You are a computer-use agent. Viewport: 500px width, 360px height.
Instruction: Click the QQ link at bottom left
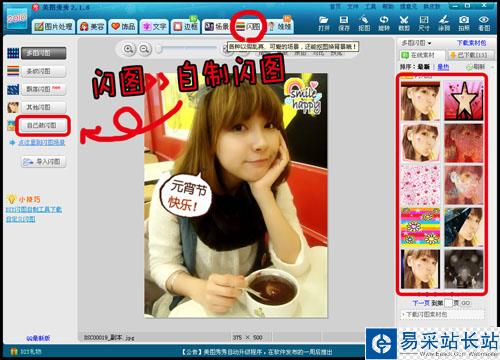pos(38,338)
